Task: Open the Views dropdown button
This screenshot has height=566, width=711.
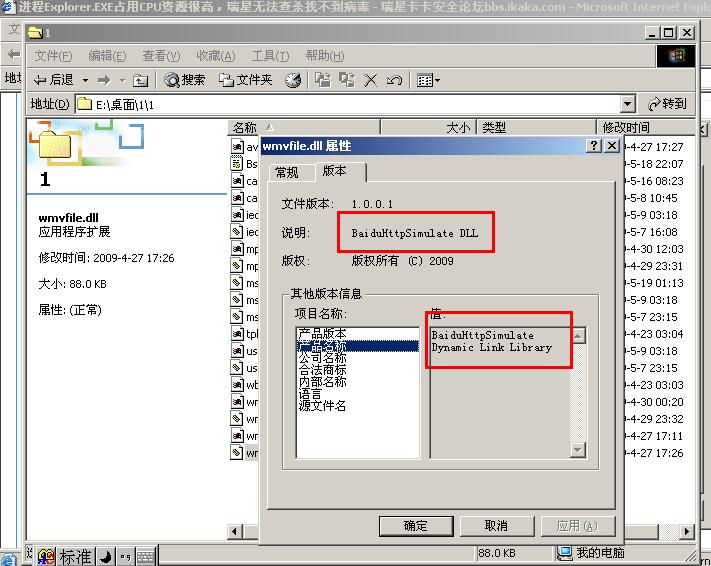Action: [428, 81]
